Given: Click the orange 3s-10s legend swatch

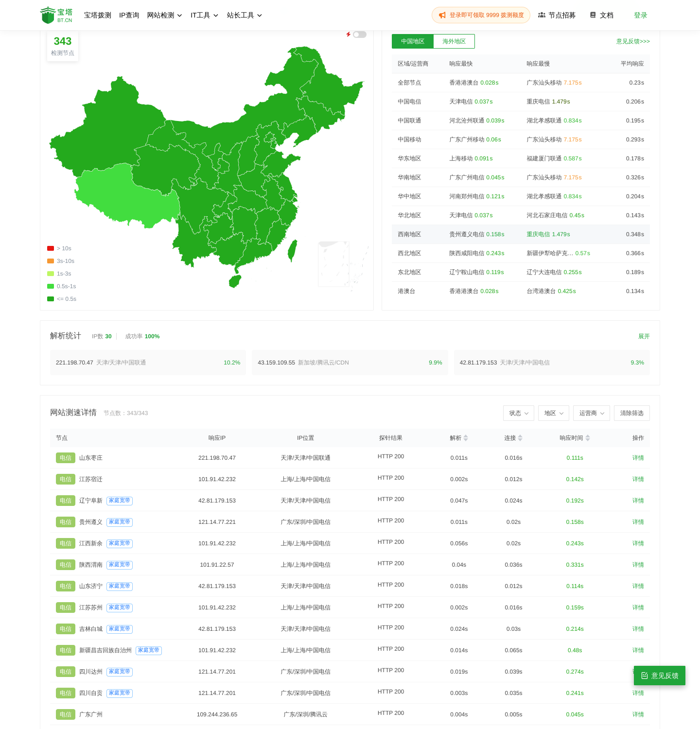Looking at the screenshot, I should [x=51, y=261].
